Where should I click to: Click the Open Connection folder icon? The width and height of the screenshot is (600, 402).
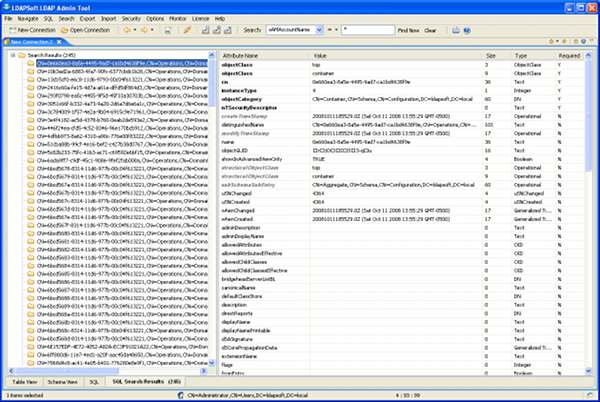(x=65, y=30)
